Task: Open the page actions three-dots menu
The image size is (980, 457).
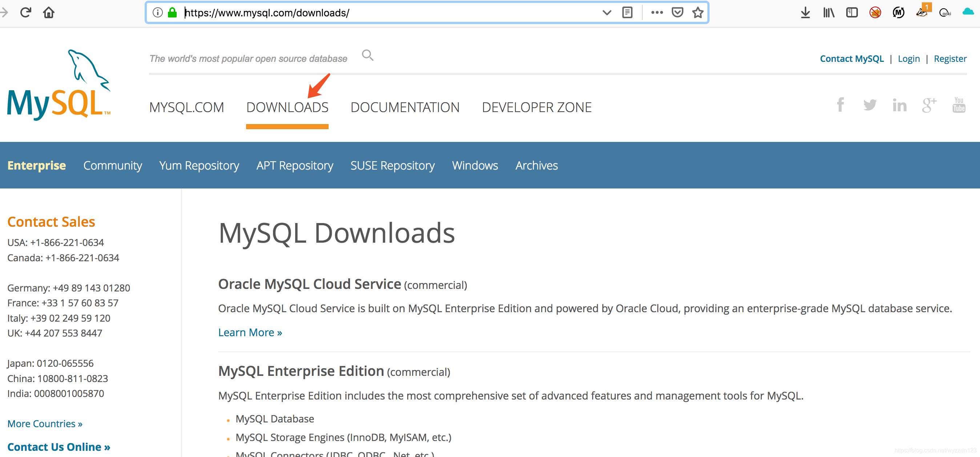Action: click(657, 13)
